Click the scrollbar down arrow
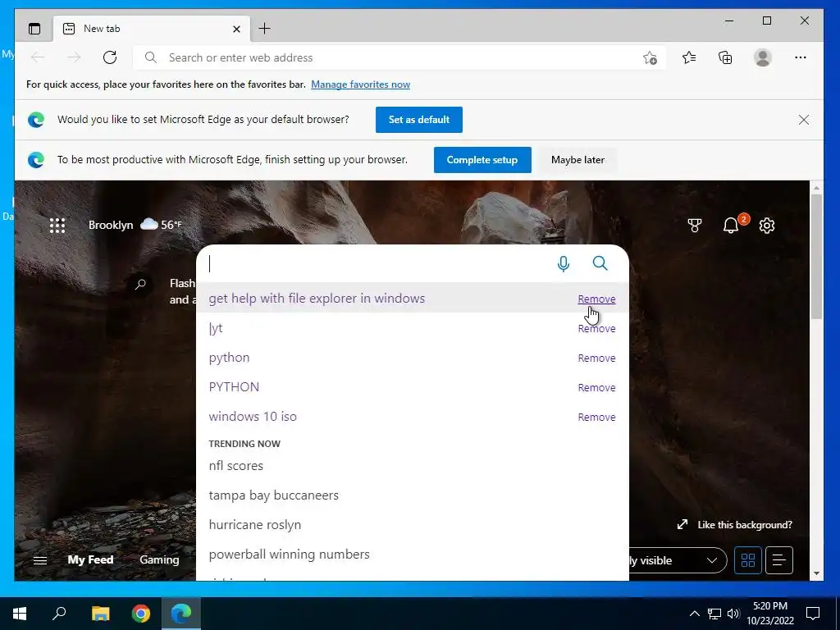 816,573
